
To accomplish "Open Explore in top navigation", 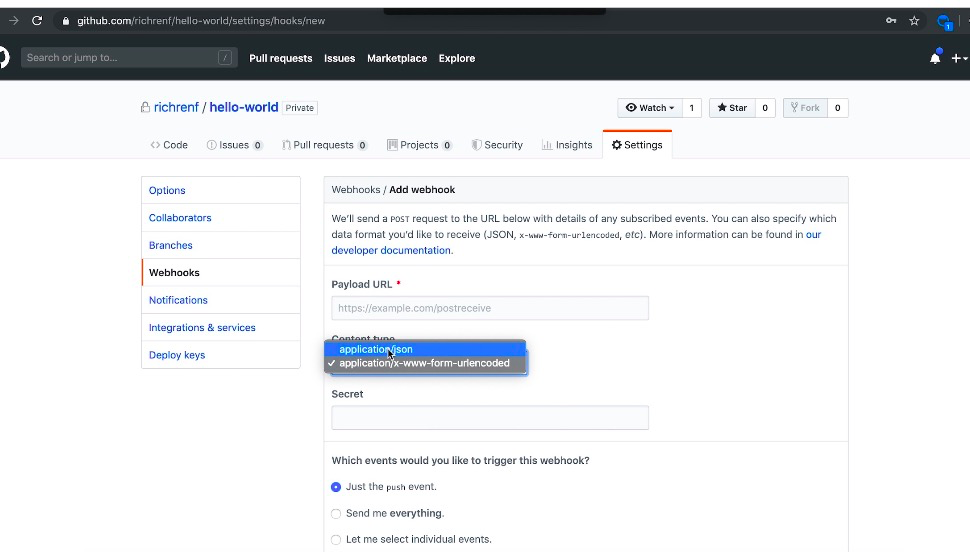I will point(457,58).
